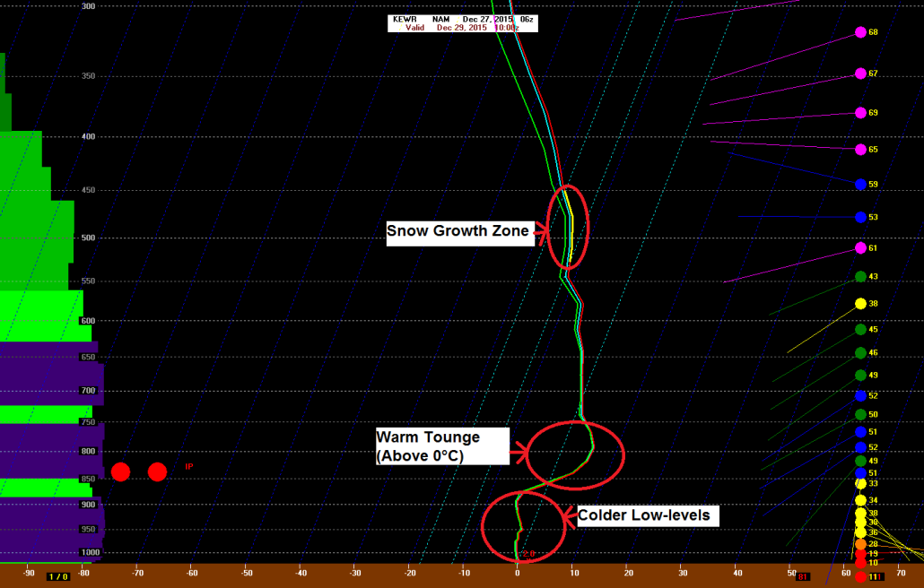Toggle the green 50 marker on

(x=859, y=414)
